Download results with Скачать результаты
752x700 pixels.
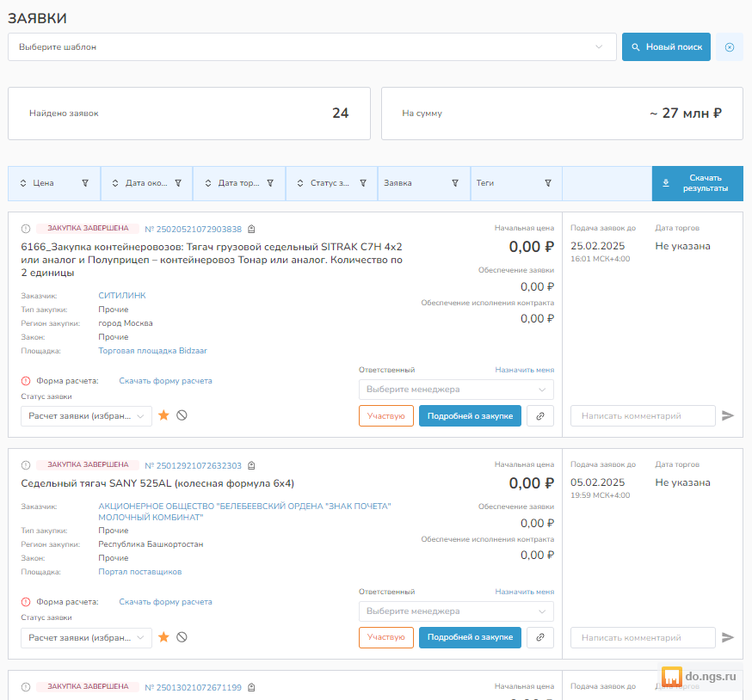point(697,183)
